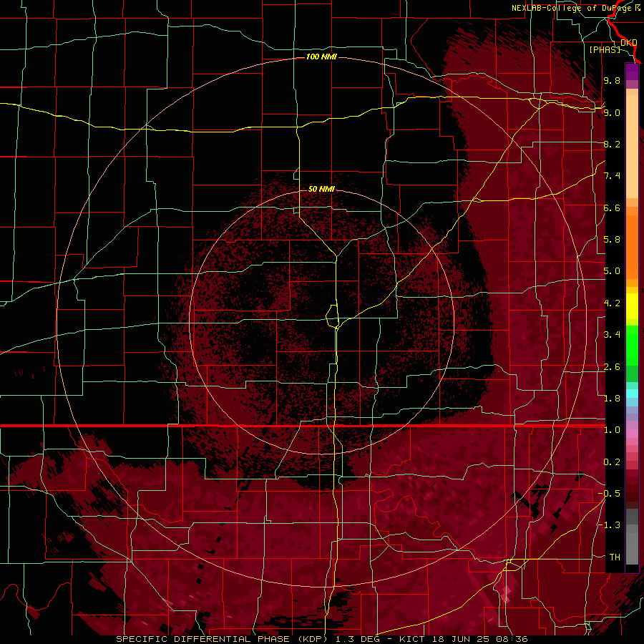The width and height of the screenshot is (644, 644).
Task: Pick the bright green segment of the colorbar
Action: click(x=632, y=345)
